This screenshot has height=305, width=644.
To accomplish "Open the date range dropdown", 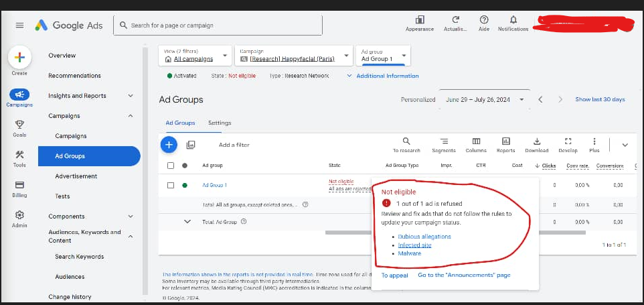I will (485, 99).
